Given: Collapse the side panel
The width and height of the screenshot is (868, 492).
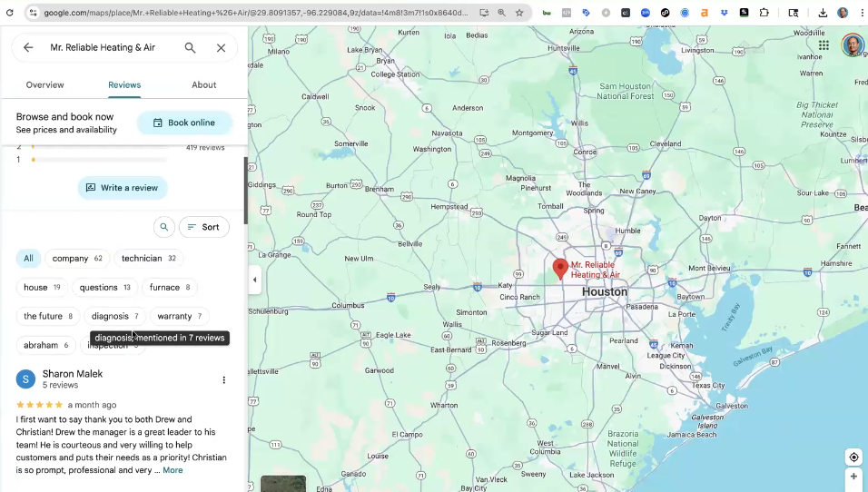Looking at the screenshot, I should [x=254, y=280].
